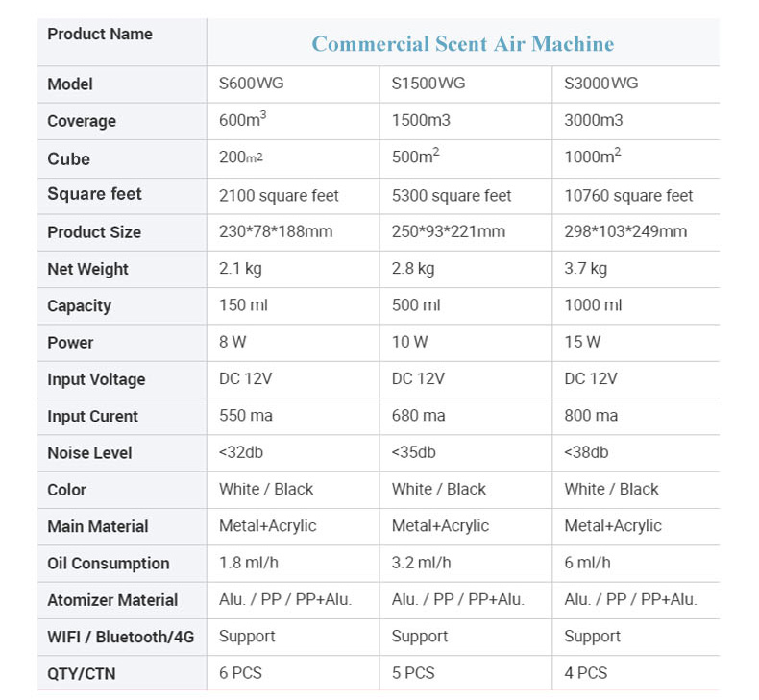This screenshot has width=759, height=700.
Task: Select the 15 W power cell
Action: (582, 342)
